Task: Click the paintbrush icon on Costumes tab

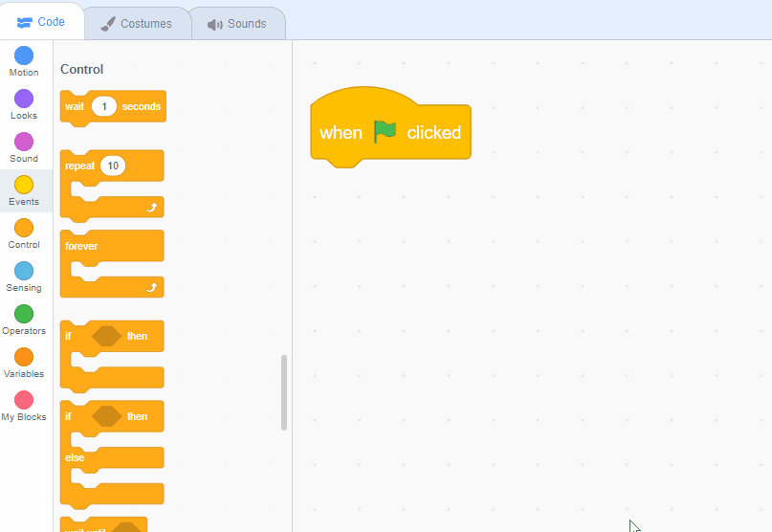Action: (108, 24)
